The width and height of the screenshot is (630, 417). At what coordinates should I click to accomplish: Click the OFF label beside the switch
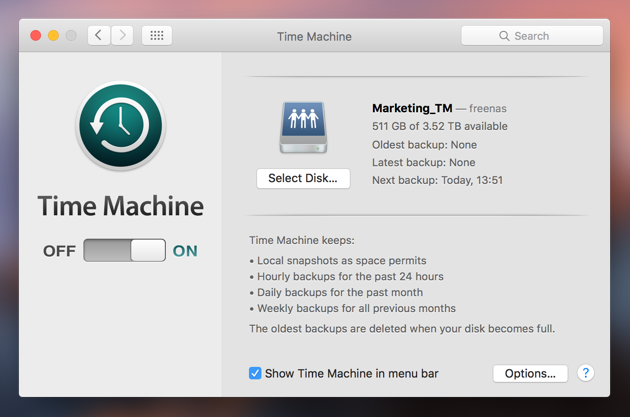point(59,251)
